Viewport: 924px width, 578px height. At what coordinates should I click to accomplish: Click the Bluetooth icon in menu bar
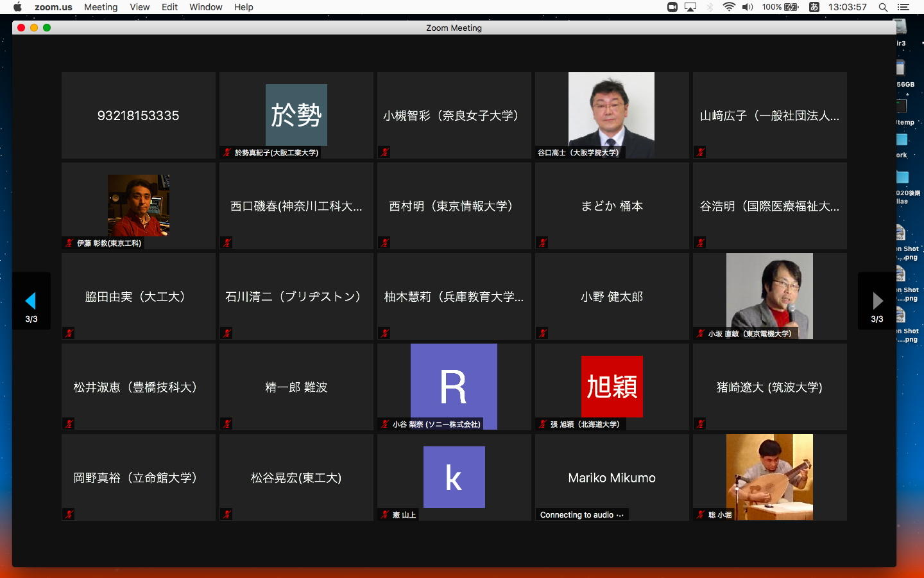(x=710, y=7)
